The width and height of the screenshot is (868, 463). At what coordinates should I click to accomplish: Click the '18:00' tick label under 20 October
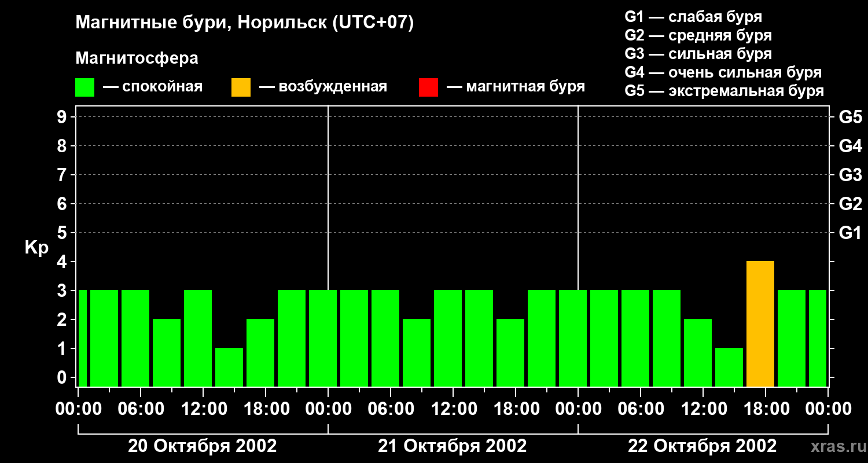click(x=266, y=409)
